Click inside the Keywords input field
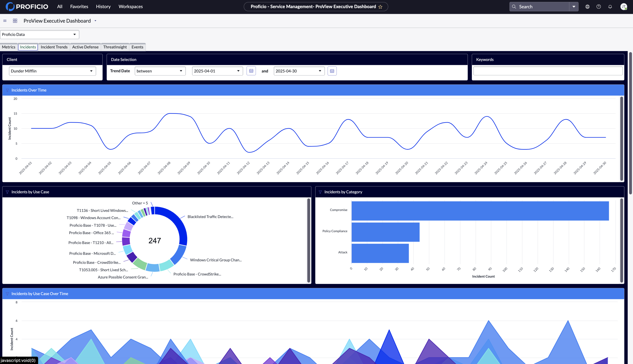The height and width of the screenshot is (364, 633). 548,71
